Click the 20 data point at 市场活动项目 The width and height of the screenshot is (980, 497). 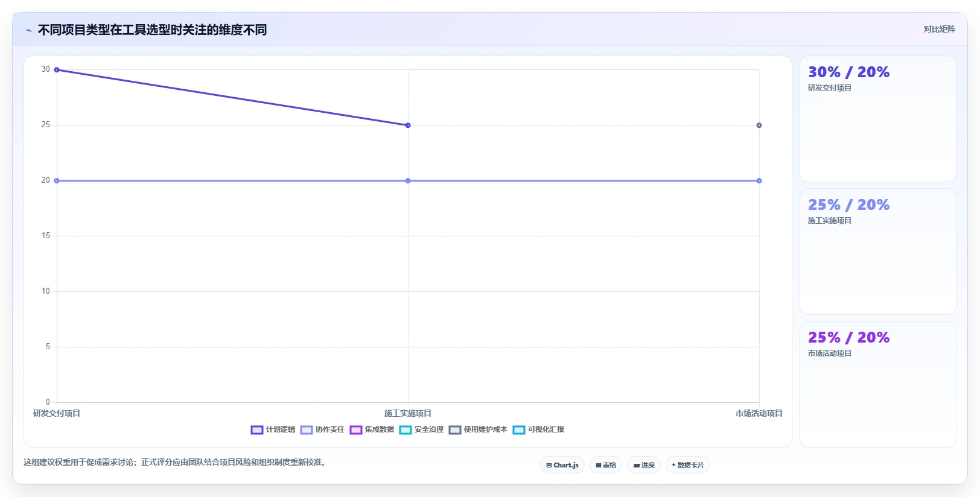point(759,181)
